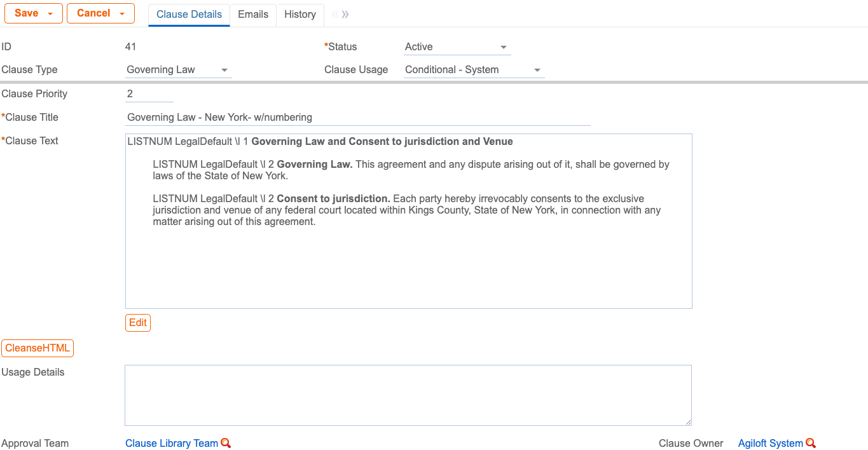Open the Clause Library Team link
868x450 pixels.
coord(172,444)
